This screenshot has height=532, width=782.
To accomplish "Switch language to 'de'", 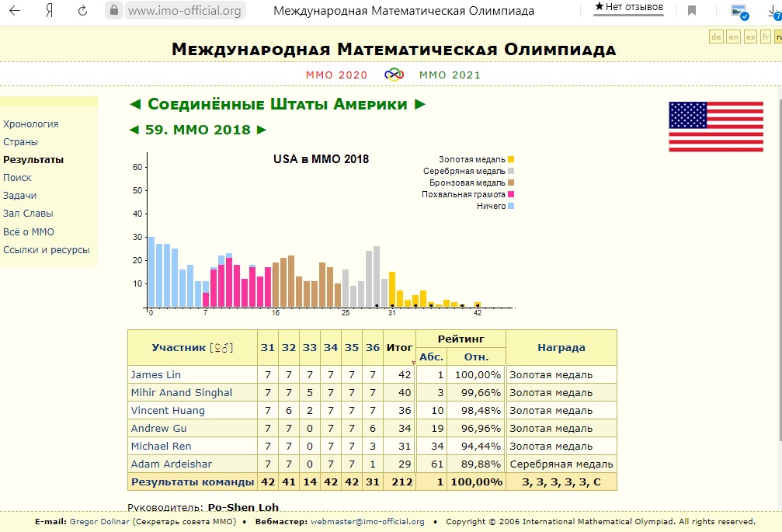I will click(716, 37).
